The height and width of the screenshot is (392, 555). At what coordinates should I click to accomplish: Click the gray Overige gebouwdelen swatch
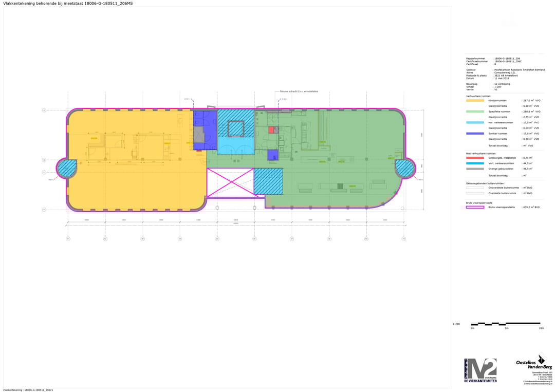[475, 169]
